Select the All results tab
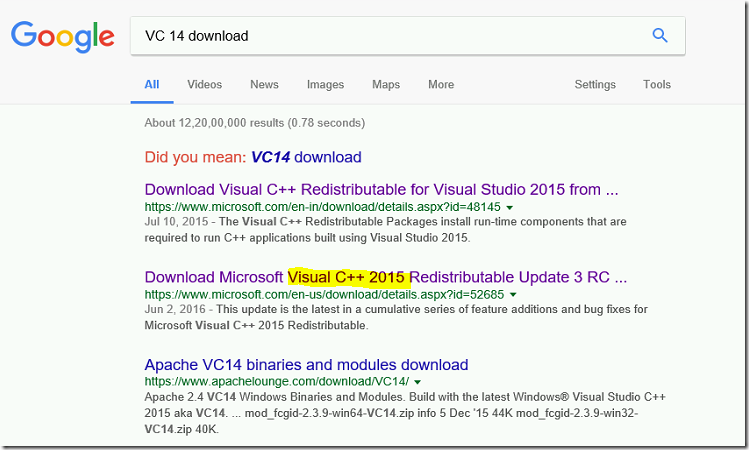This screenshot has height=450, width=749. [x=152, y=85]
